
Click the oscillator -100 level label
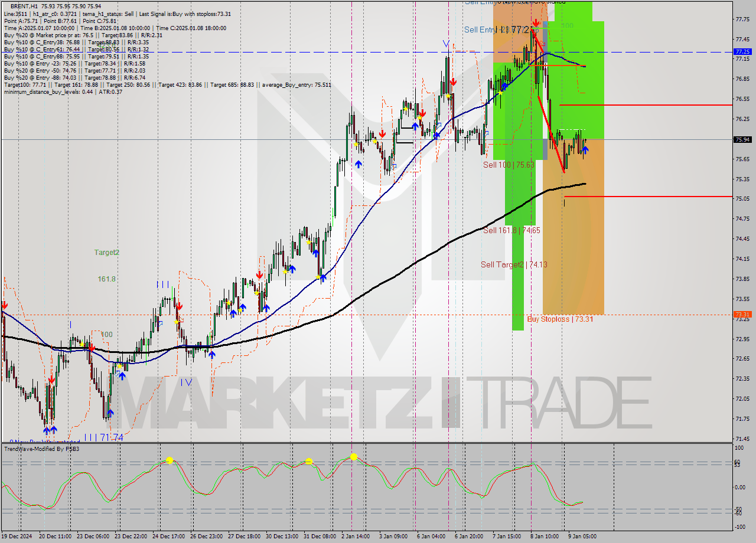tap(741, 526)
